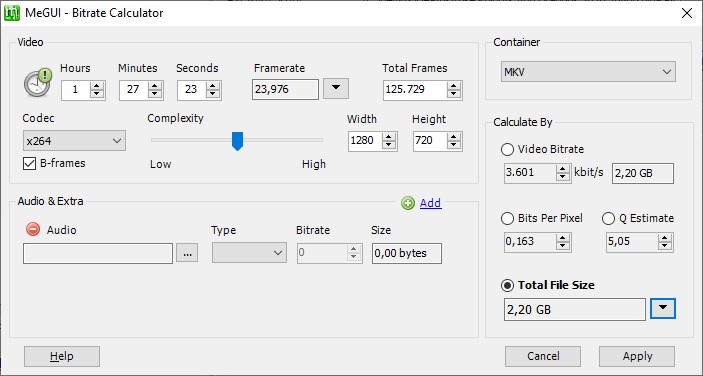Open the Codec x264 dropdown

[74, 141]
